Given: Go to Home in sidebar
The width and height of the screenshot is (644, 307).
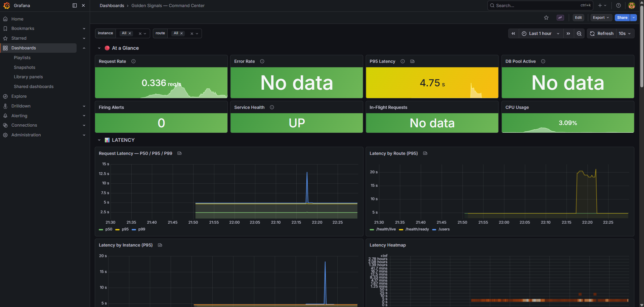Looking at the screenshot, I should click(x=17, y=19).
